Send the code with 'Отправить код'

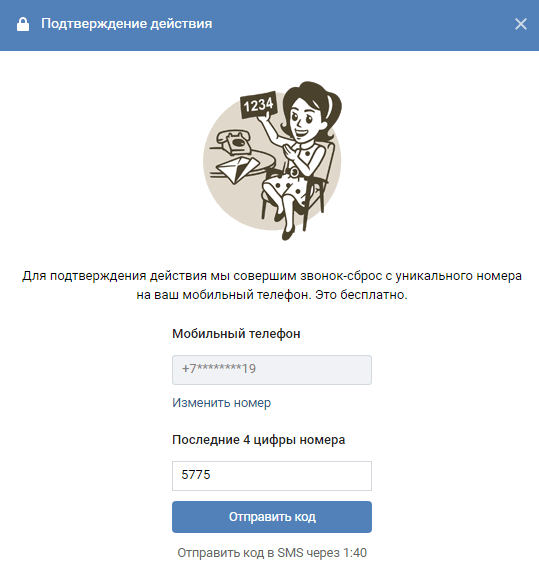[272, 517]
